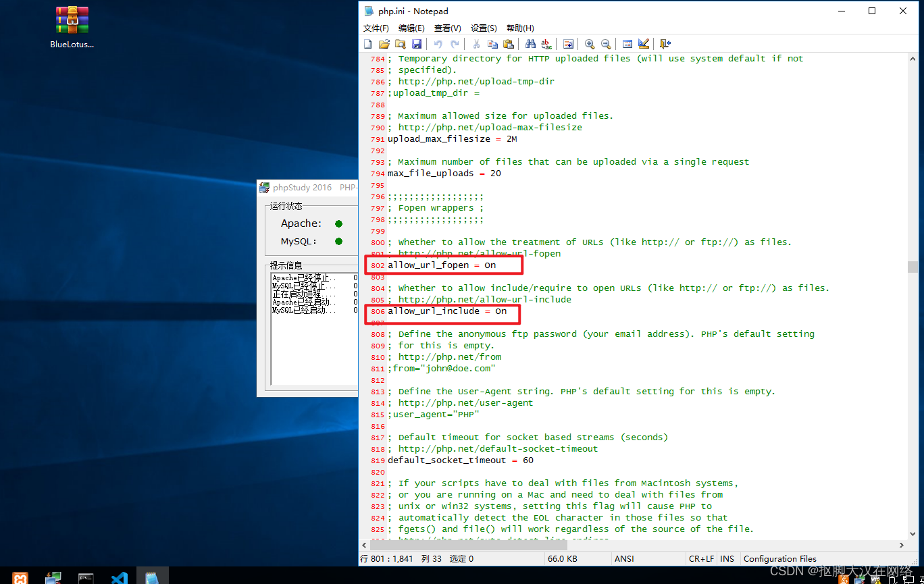Open the command prompt taskbar icon

tap(86, 578)
